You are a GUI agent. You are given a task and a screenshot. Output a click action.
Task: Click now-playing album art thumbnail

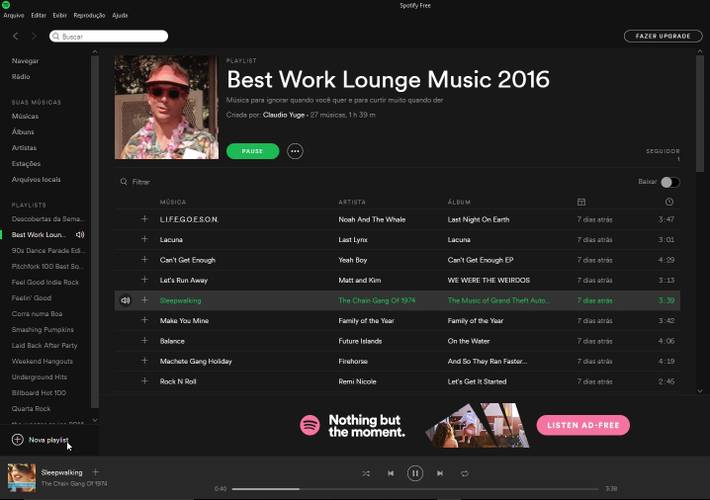pos(22,477)
